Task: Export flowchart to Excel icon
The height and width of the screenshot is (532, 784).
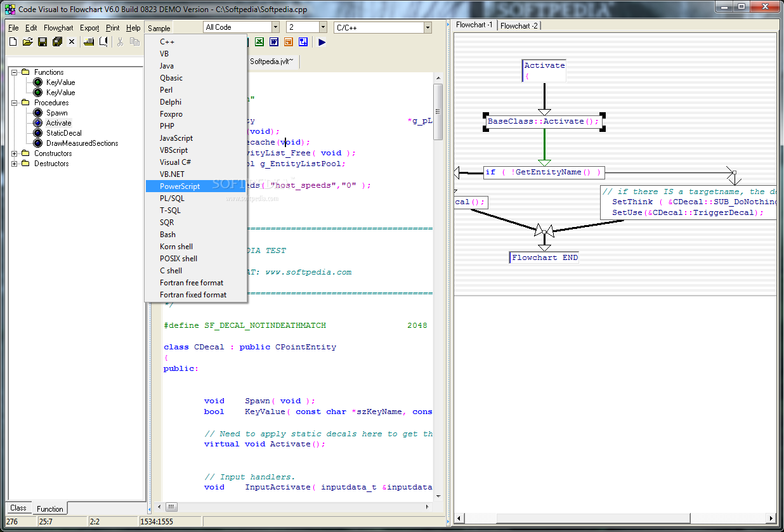Action: coord(259,42)
